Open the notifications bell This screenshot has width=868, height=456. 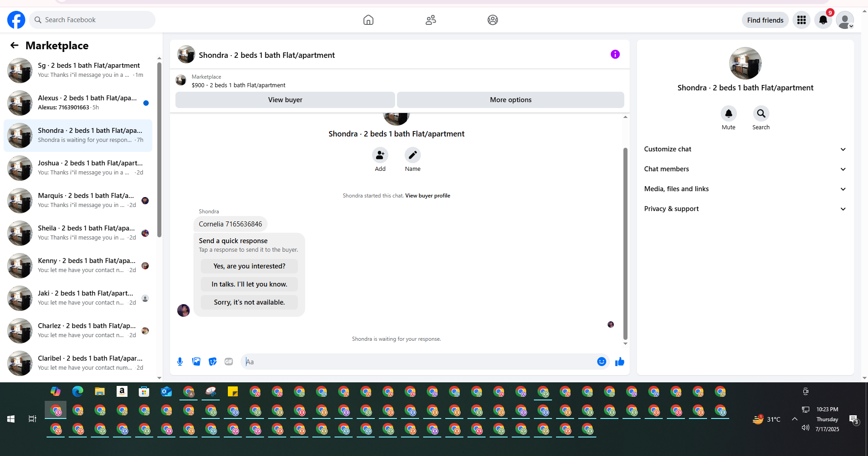click(823, 20)
